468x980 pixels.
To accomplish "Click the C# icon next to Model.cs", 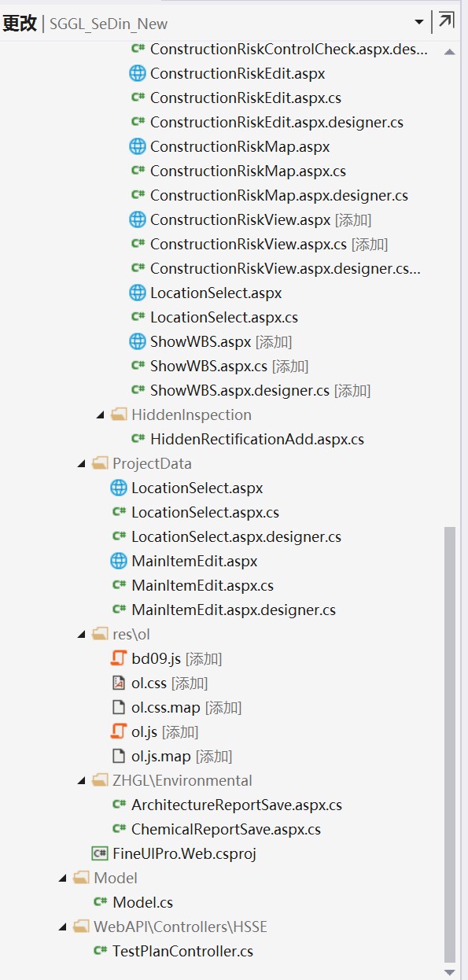I will click(100, 902).
